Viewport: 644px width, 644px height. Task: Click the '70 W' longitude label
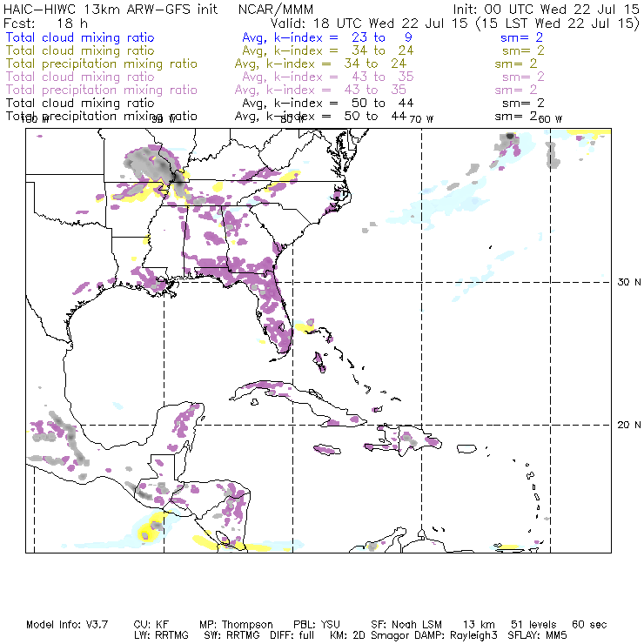pos(421,119)
